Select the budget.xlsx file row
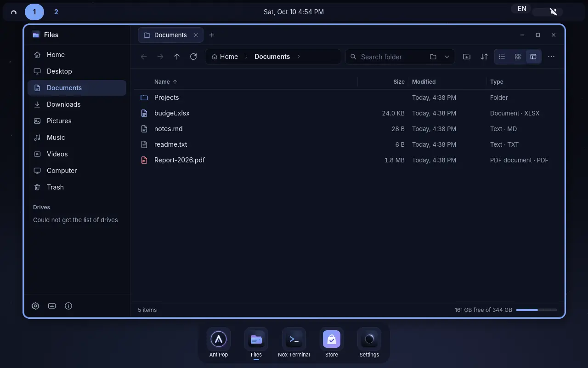 point(347,113)
